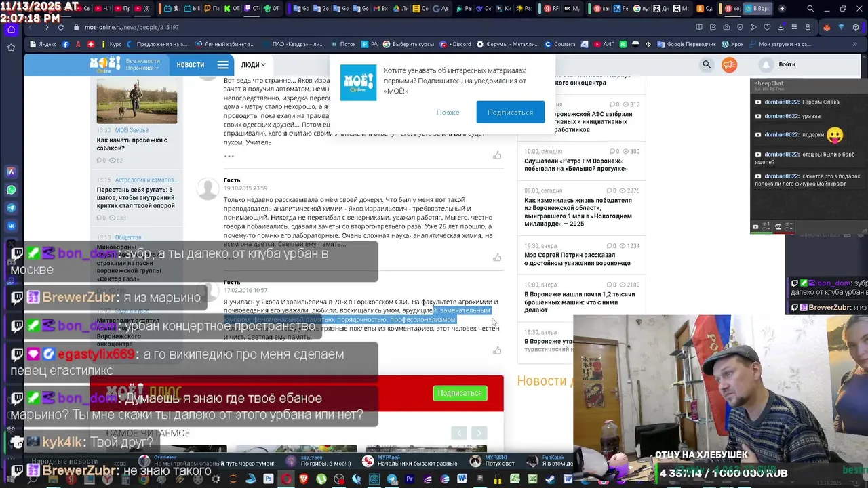This screenshot has height=488, width=868.
Task: Like the 17.02.2016 guest comment thumbs-up
Action: 497,350
